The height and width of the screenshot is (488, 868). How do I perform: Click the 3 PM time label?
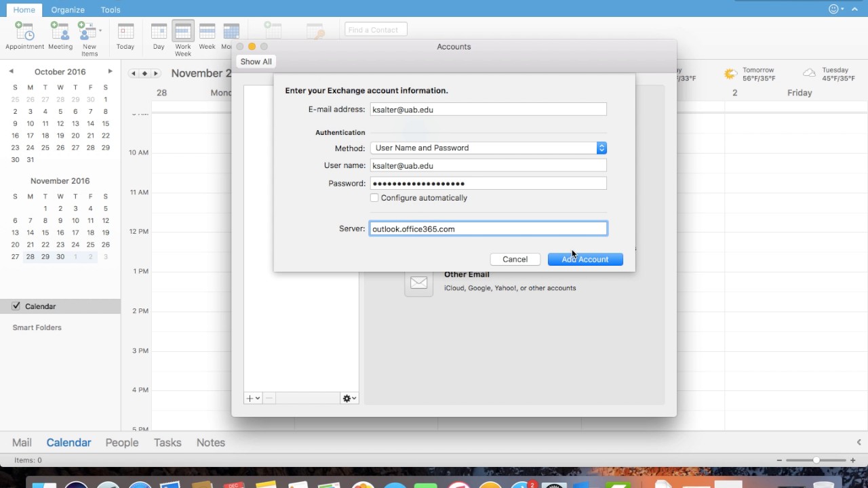pos(140,350)
